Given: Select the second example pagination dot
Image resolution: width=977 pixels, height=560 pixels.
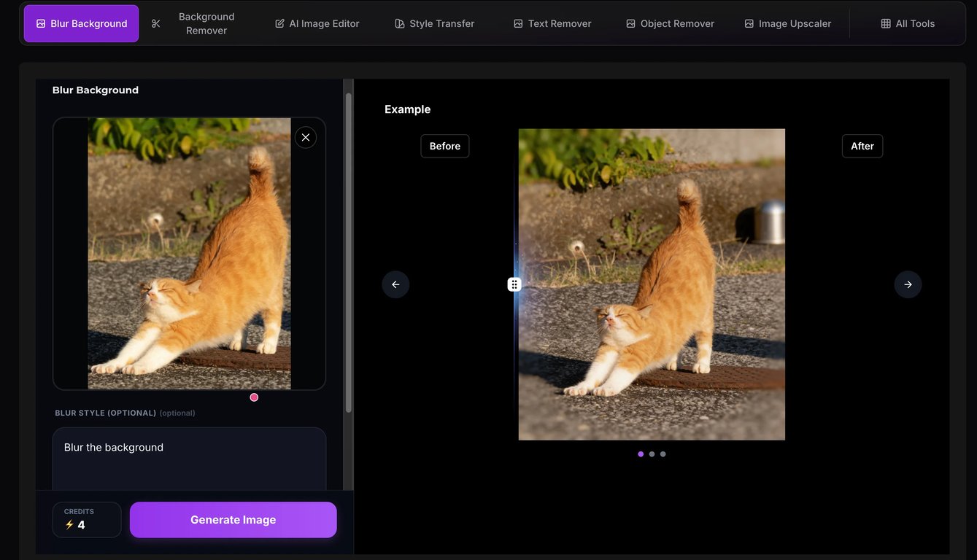Looking at the screenshot, I should tap(652, 454).
